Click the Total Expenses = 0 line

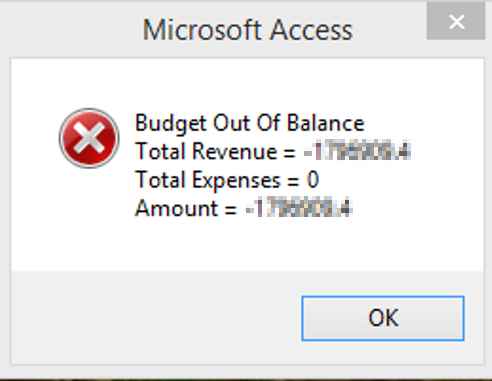pyautogui.click(x=227, y=180)
